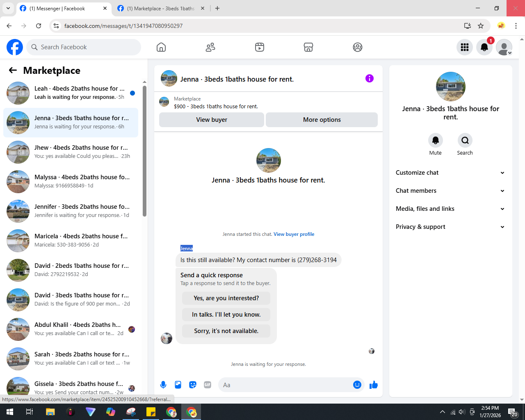This screenshot has height=420, width=525.
Task: Open taskbar clock showing 2:54 PM
Action: click(x=490, y=412)
